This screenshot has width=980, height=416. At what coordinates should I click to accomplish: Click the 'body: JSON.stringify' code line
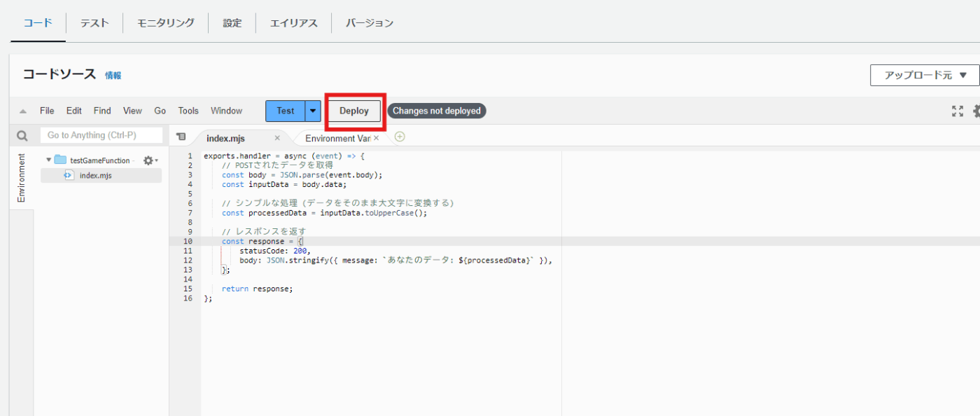click(396, 260)
